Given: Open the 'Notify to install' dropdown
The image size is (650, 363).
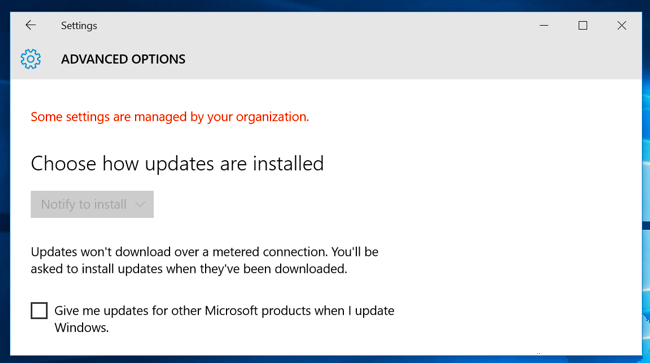Looking at the screenshot, I should pos(92,204).
